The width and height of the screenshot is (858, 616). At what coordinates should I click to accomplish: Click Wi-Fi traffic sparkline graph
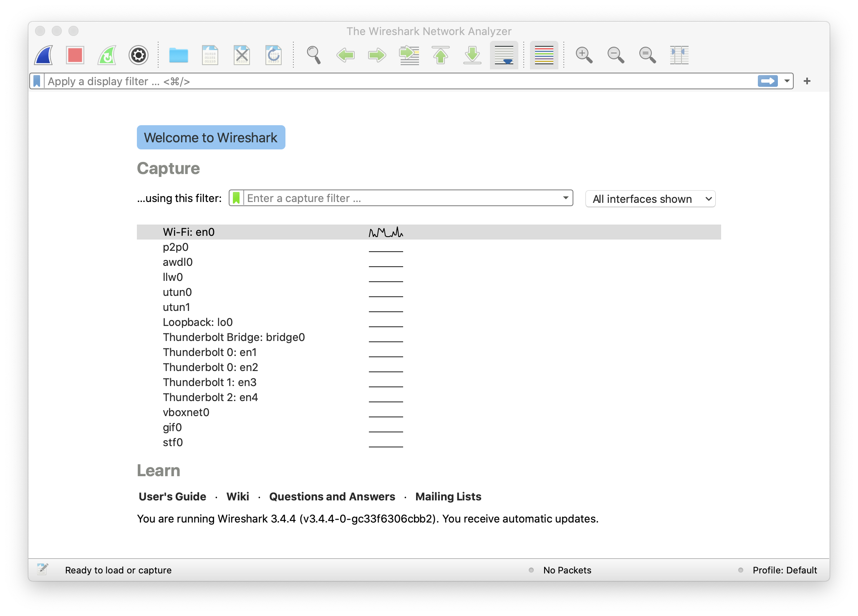pyautogui.click(x=386, y=232)
